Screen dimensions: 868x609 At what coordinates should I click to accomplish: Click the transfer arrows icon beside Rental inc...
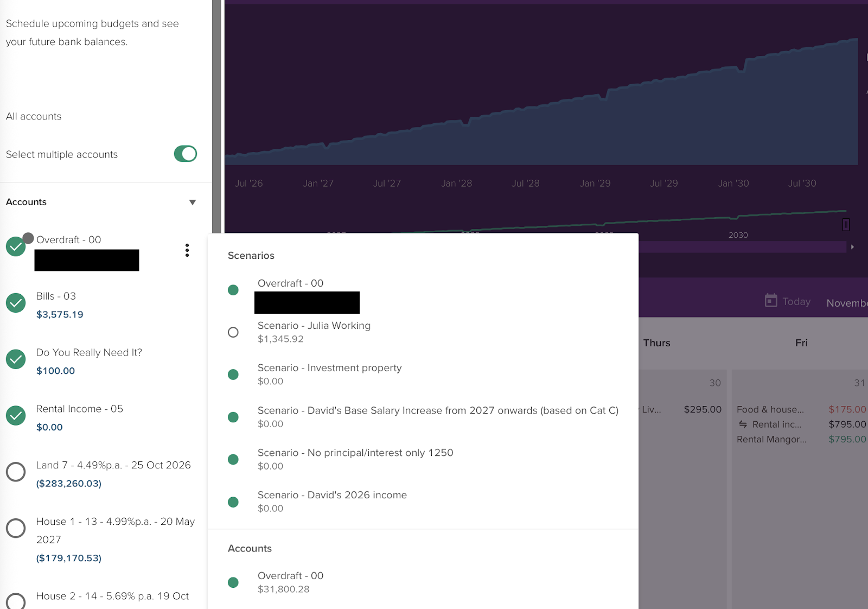click(743, 424)
